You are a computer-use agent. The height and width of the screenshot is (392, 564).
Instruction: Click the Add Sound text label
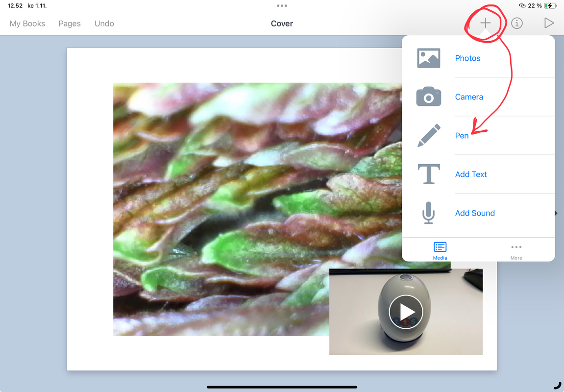coord(475,213)
